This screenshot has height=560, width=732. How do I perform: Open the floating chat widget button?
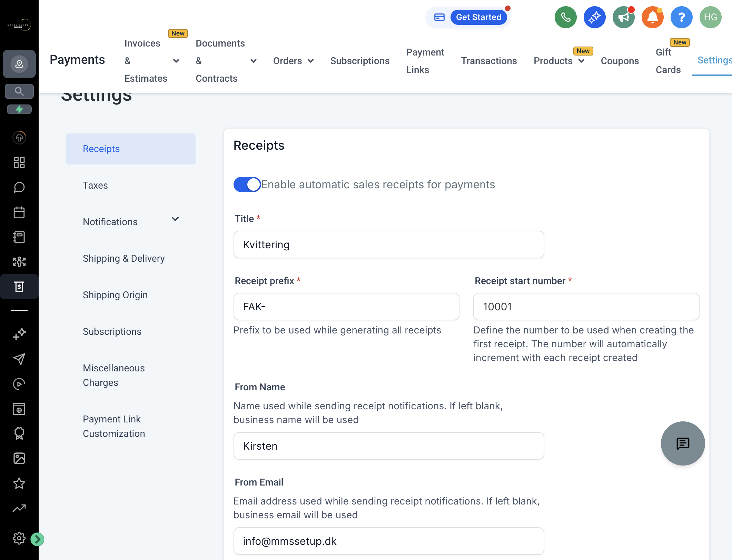pyautogui.click(x=683, y=443)
